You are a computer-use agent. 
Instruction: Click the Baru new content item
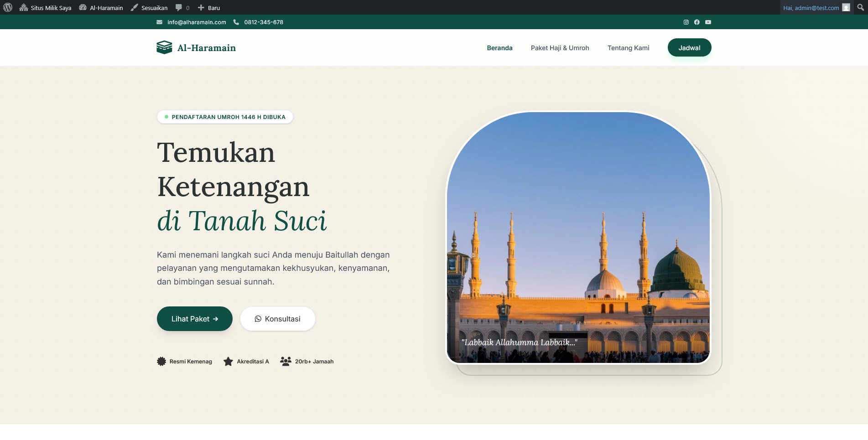pyautogui.click(x=208, y=8)
